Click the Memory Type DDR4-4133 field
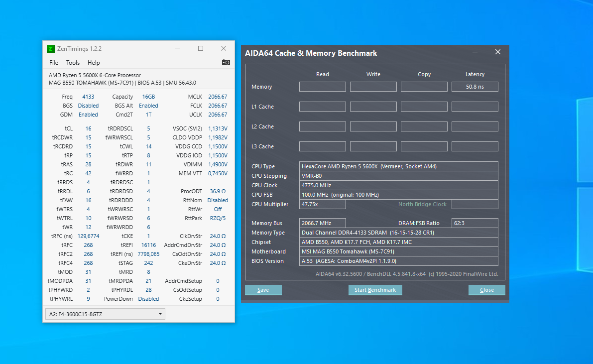 click(x=399, y=233)
